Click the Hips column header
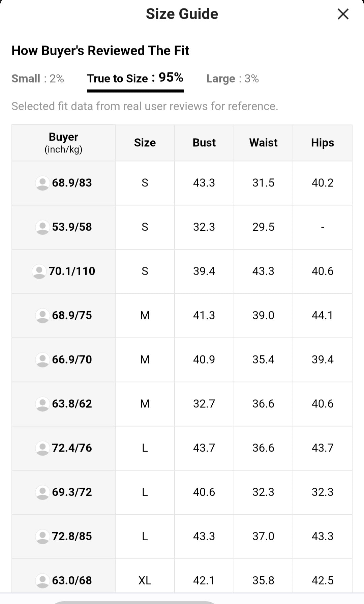This screenshot has width=364, height=604. [x=323, y=143]
